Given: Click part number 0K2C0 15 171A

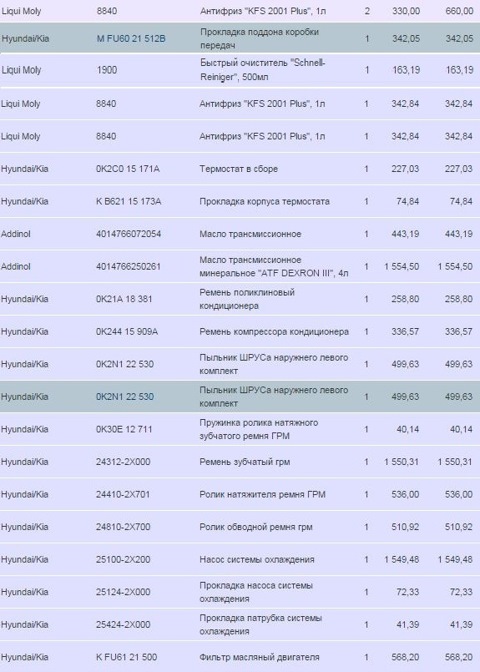Looking at the screenshot, I should point(127,169).
